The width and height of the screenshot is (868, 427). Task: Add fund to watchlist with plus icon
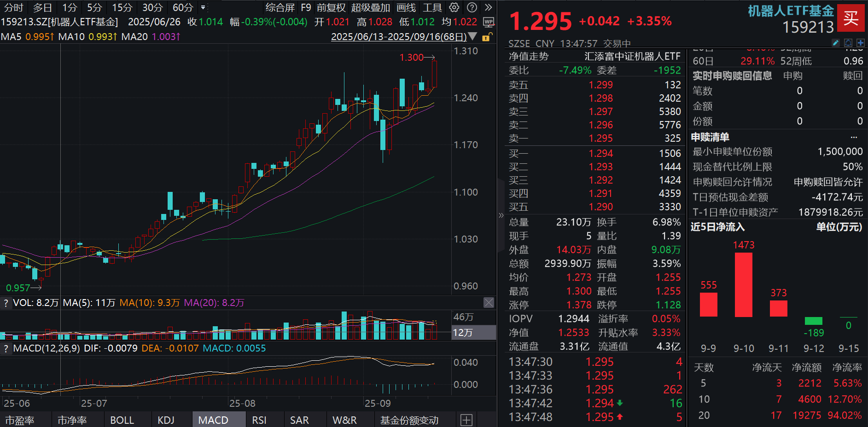click(x=860, y=43)
